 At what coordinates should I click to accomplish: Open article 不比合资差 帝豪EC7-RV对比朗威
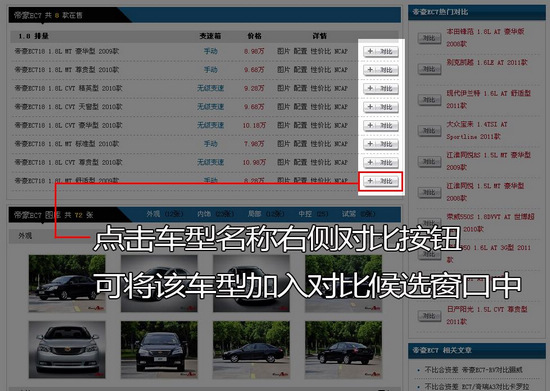click(474, 370)
